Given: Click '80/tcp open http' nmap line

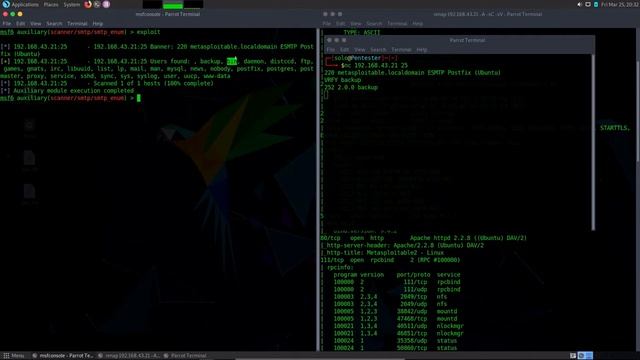Looking at the screenshot, I should coord(424,238).
